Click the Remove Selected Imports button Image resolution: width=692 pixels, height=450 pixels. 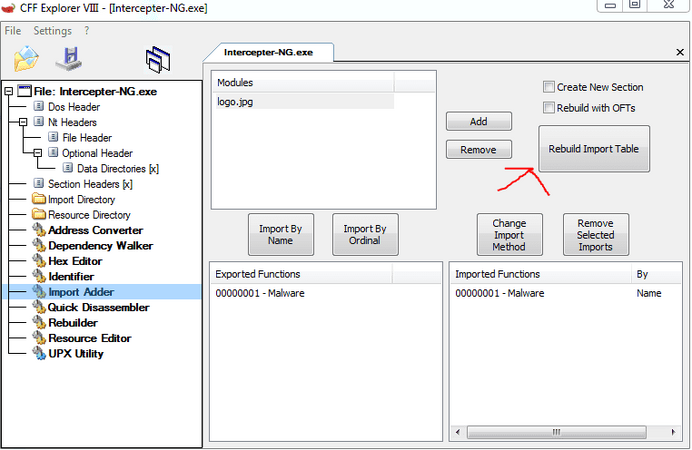coord(596,235)
